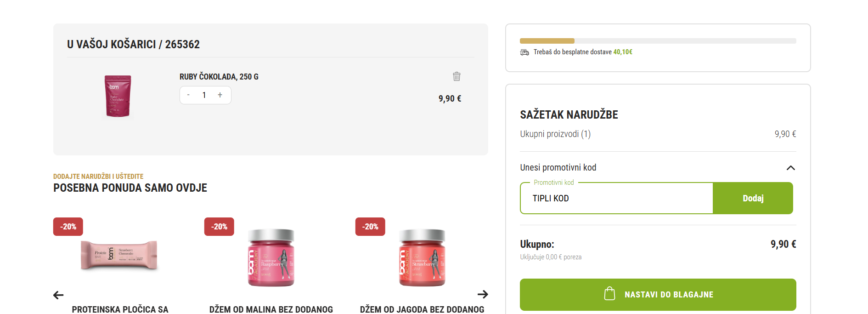Click the Promotivni kod input field
The image size is (868, 314).
pyautogui.click(x=616, y=198)
